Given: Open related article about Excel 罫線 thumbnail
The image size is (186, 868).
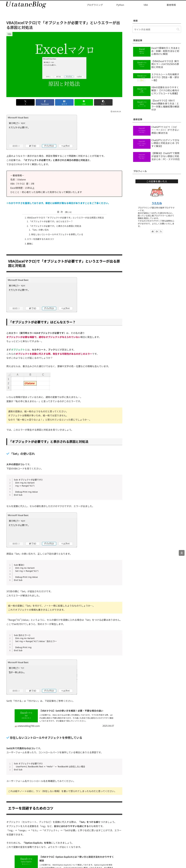Looking at the screenshot, I should [142, 51].
